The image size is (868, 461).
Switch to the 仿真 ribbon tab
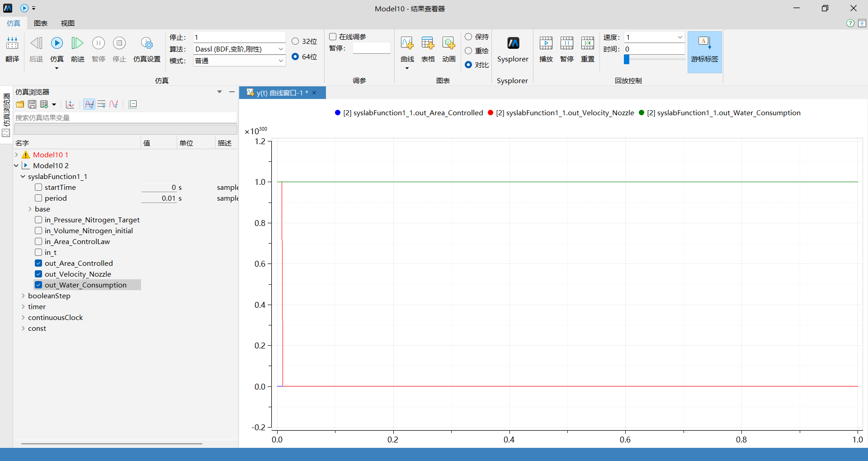click(14, 23)
